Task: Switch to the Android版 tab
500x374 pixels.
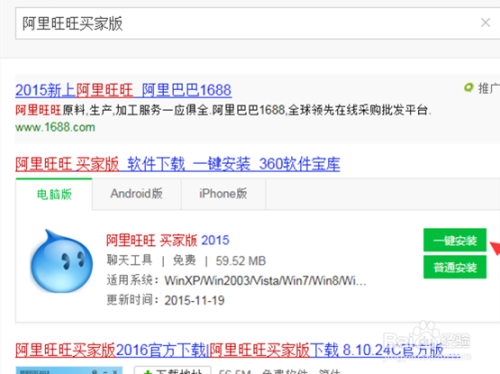Action: coord(137,194)
